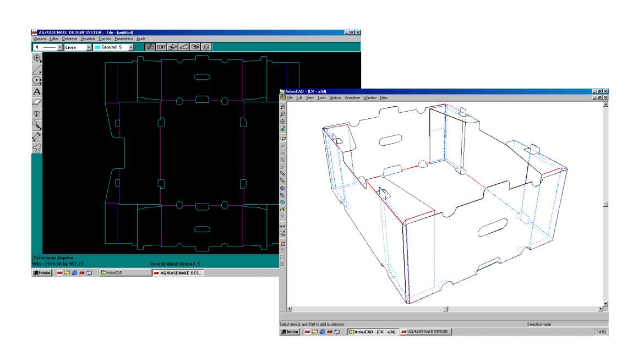
Task: Click the Scale to Fit icon in ArtiosCAD
Action: [282, 122]
